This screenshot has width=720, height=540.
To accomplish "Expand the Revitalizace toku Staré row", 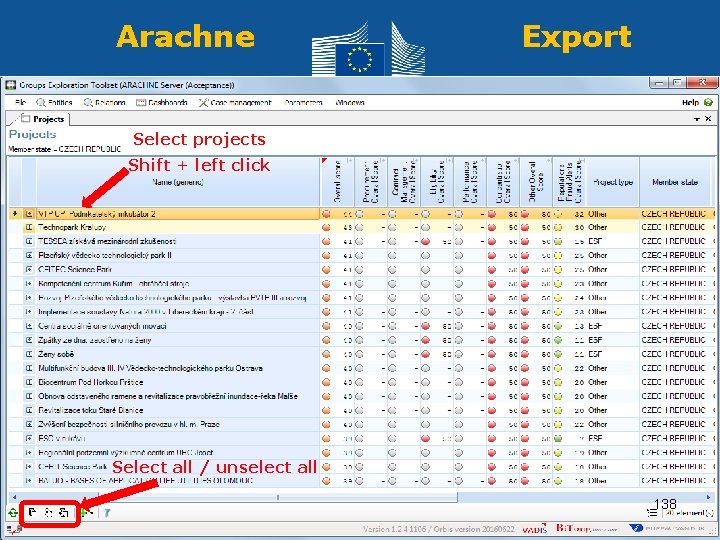I will point(29,411).
